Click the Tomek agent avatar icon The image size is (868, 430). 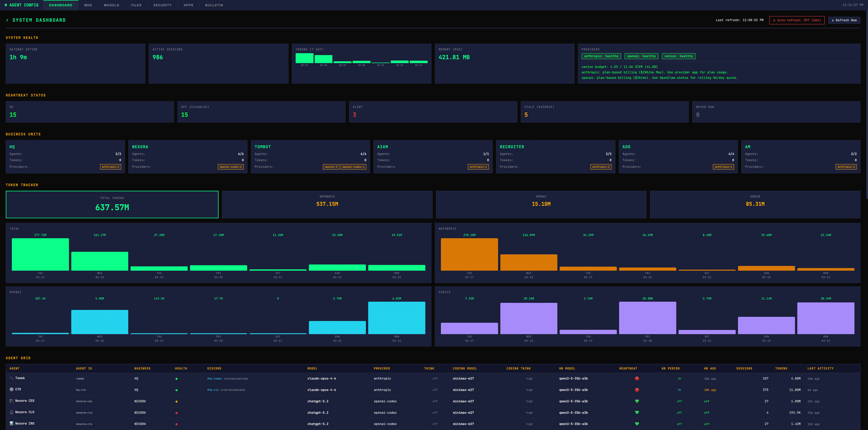click(x=12, y=378)
